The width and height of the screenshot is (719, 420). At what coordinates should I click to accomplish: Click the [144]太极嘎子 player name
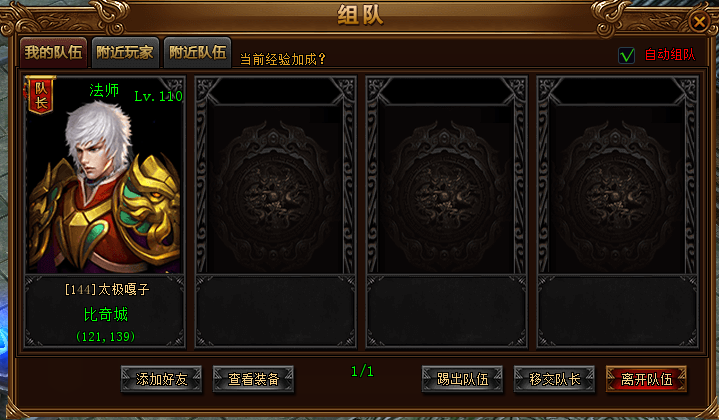(107, 289)
